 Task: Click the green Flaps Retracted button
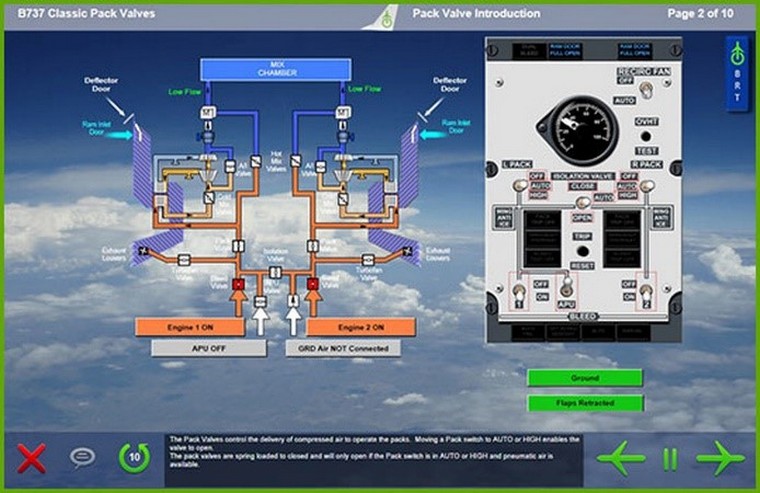[585, 403]
